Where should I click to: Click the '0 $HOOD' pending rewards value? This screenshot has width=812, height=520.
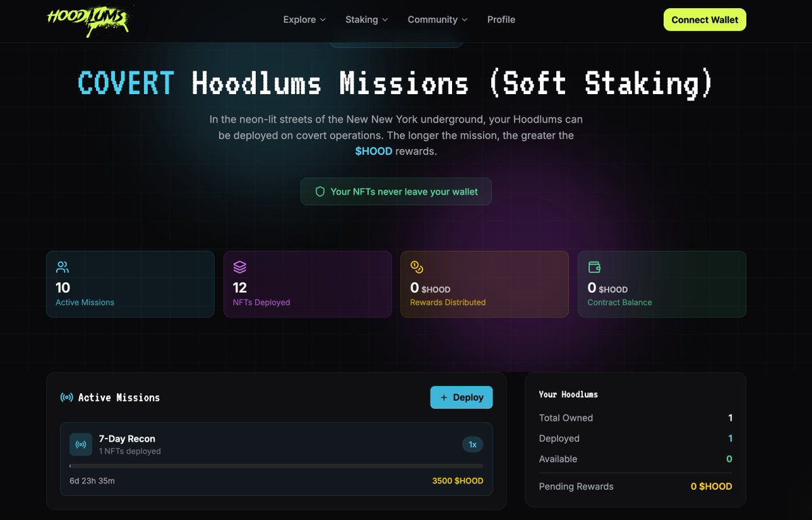[x=711, y=486]
